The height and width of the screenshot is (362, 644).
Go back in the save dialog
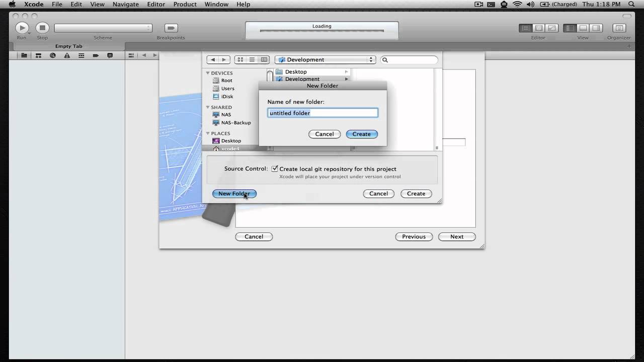pyautogui.click(x=213, y=59)
